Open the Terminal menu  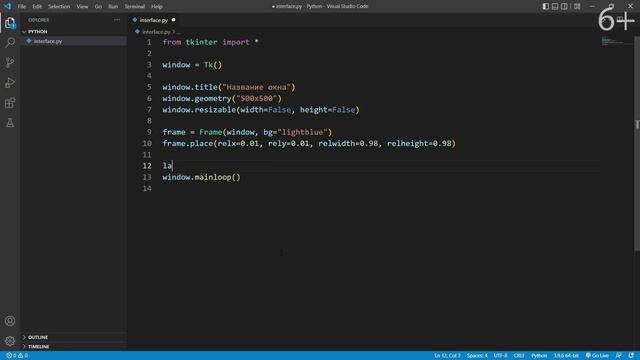(135, 7)
